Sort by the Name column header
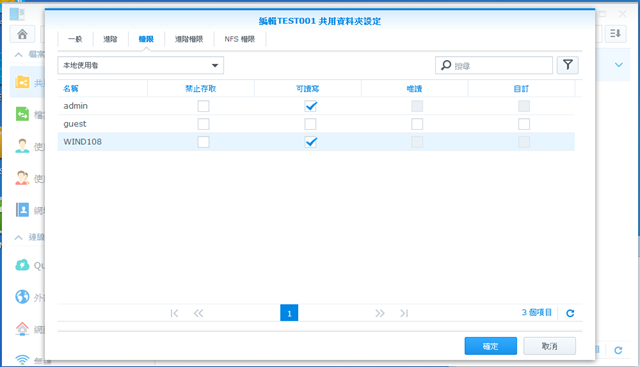The width and height of the screenshot is (640, 367). (x=102, y=89)
